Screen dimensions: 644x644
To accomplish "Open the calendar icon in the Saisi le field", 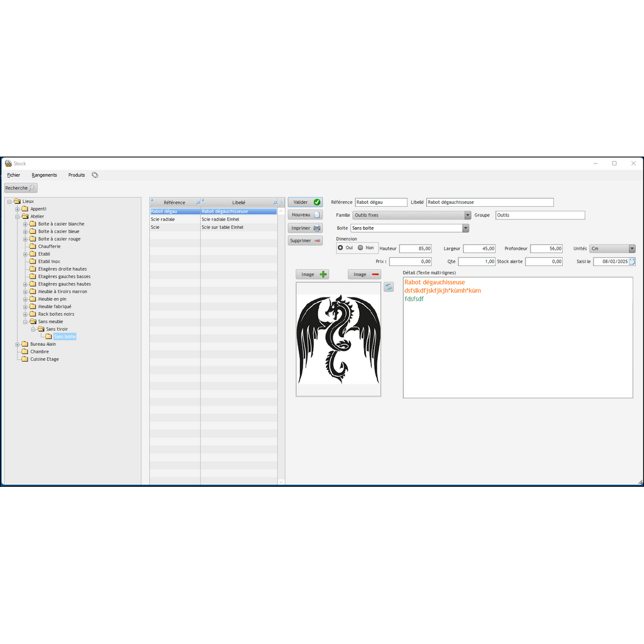I will point(632,262).
